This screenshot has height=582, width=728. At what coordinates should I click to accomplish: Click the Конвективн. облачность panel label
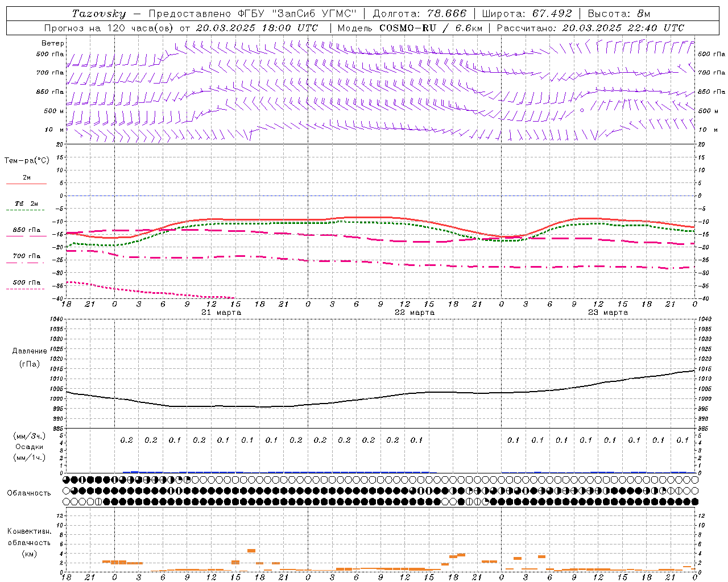click(x=29, y=537)
